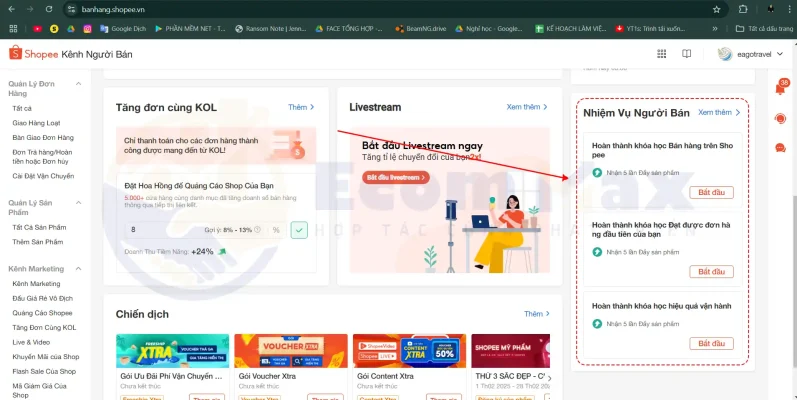The height and width of the screenshot is (400, 797).
Task: Open the Gói Voucher Xtra campaign banner
Action: (x=291, y=351)
